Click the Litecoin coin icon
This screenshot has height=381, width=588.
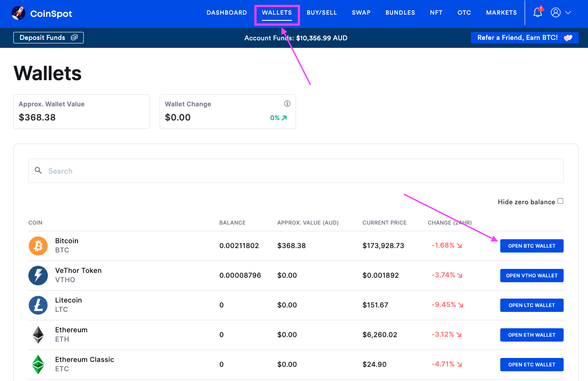[38, 305]
